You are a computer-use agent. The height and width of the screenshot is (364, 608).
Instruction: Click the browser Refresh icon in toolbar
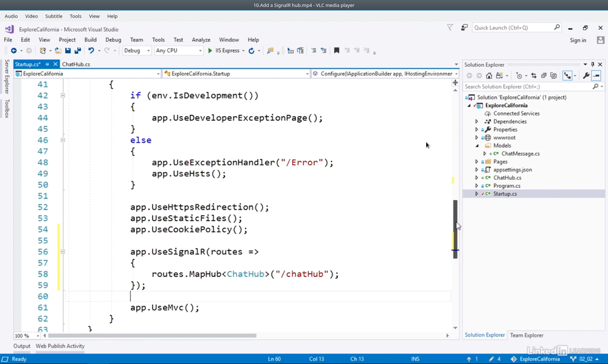pos(251,51)
